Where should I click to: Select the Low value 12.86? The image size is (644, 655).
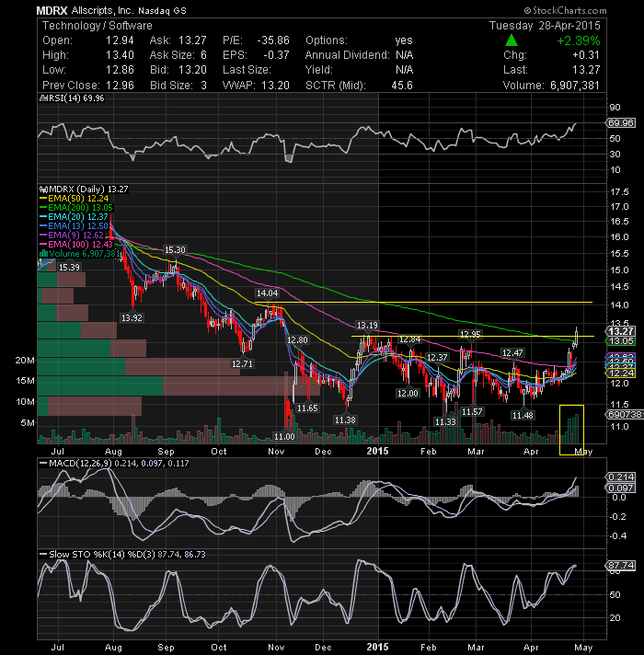click(120, 70)
